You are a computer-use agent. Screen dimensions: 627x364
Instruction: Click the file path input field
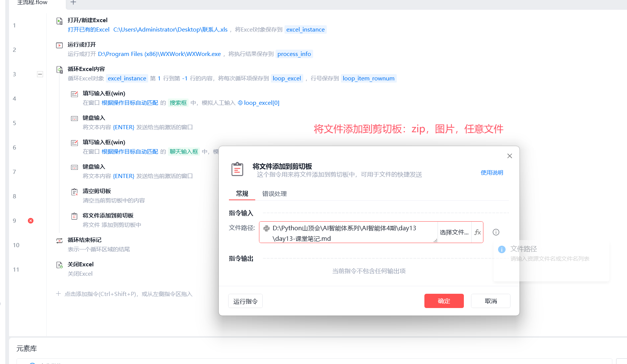pos(348,233)
